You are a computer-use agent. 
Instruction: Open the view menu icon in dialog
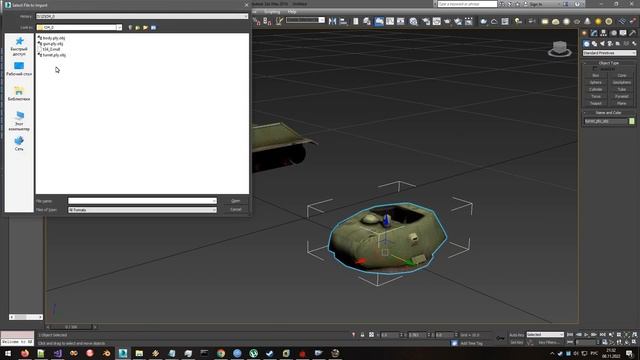point(153,27)
